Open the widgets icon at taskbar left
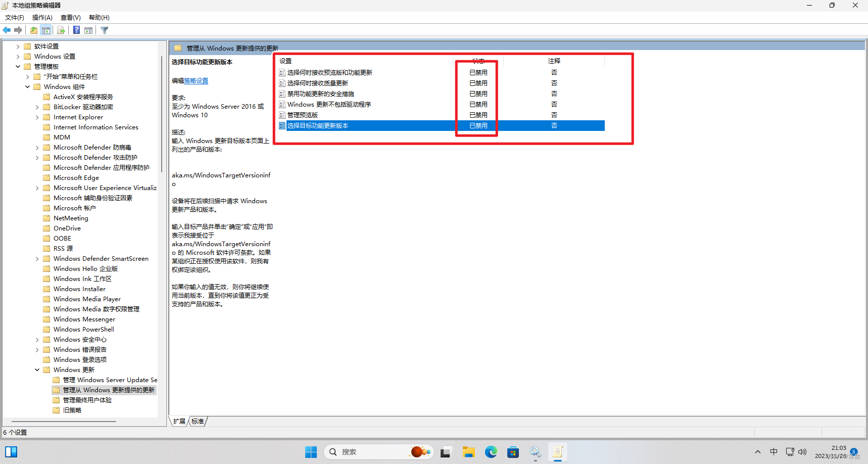The image size is (868, 464). pyautogui.click(x=11, y=452)
